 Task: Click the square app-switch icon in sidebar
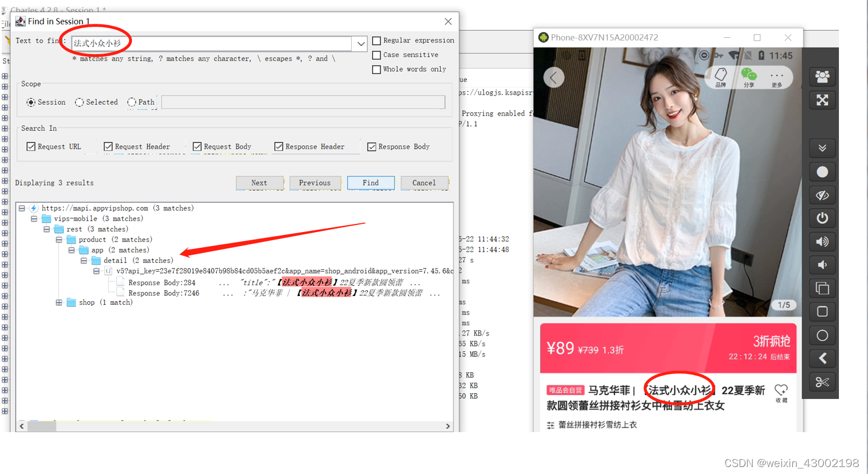click(x=822, y=312)
